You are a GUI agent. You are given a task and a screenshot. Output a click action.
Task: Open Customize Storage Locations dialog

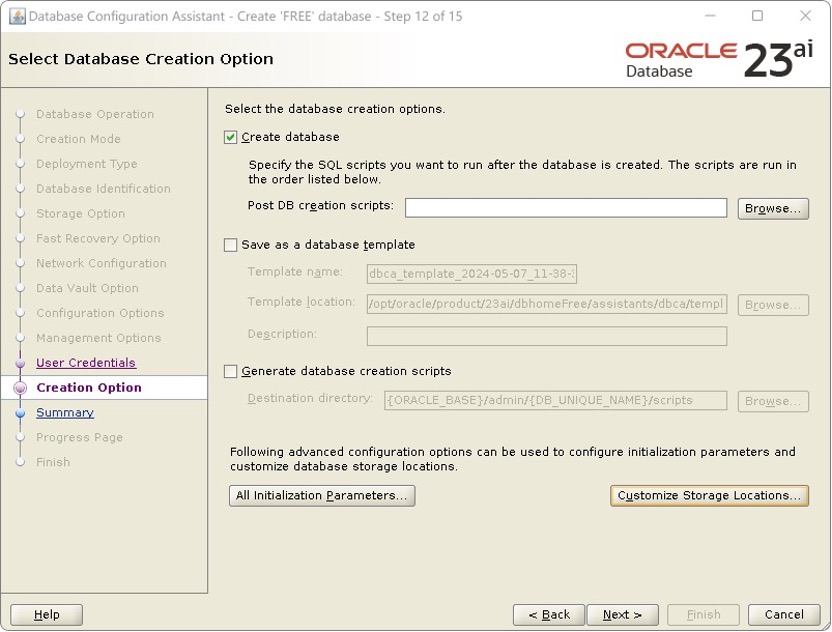[x=709, y=495]
